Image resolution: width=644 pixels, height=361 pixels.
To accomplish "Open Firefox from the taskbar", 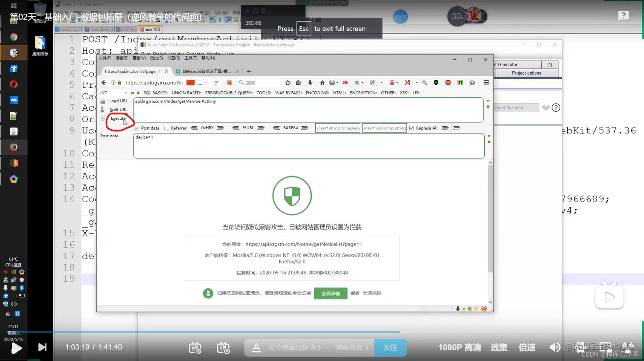I will (x=14, y=147).
